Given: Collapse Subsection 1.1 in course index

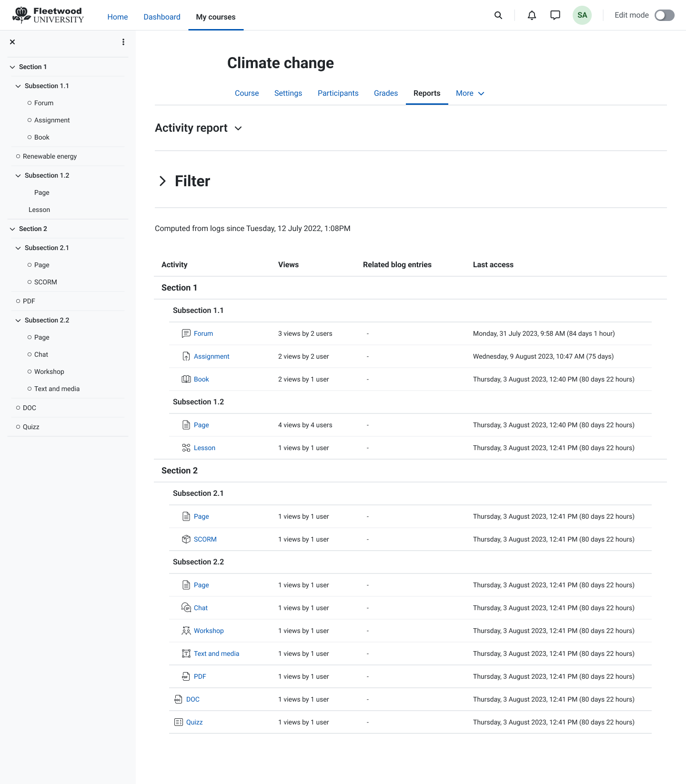Looking at the screenshot, I should tap(18, 86).
